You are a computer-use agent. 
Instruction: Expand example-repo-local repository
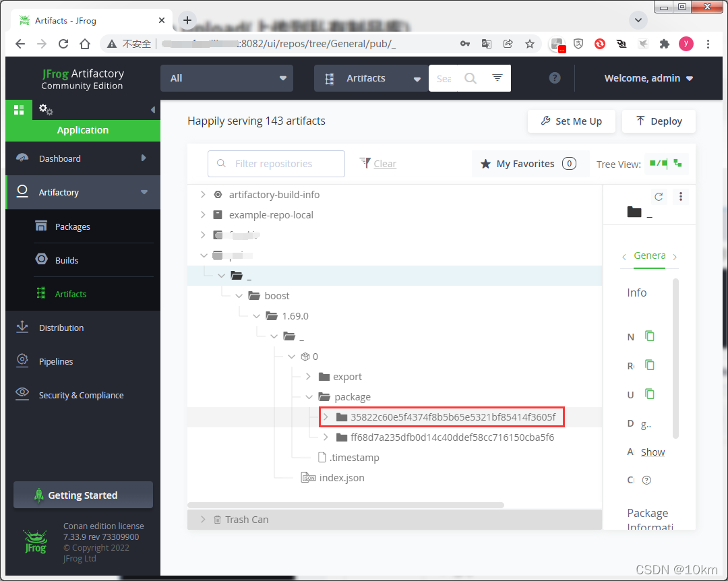pos(203,214)
